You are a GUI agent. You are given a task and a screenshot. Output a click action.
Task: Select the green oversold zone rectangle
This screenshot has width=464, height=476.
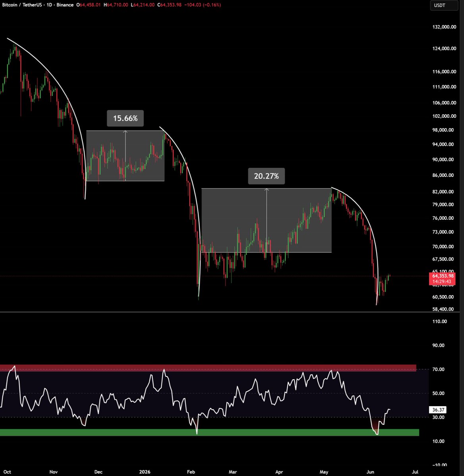point(209,432)
